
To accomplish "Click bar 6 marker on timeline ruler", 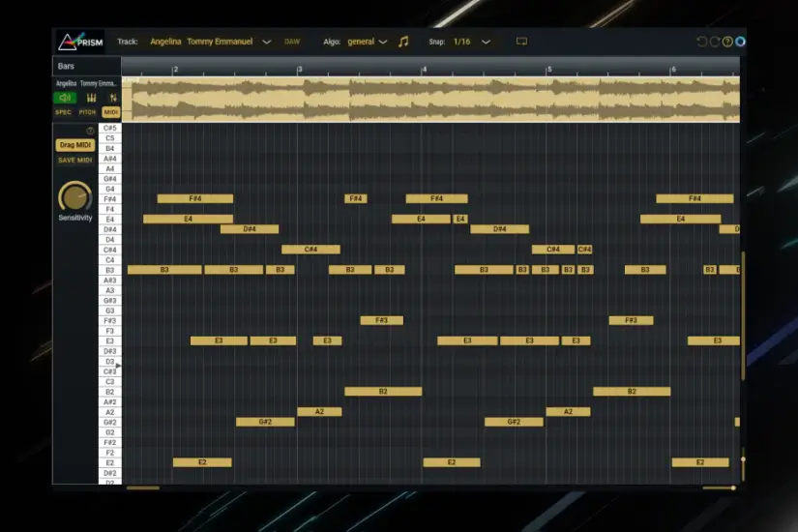I will (x=673, y=70).
